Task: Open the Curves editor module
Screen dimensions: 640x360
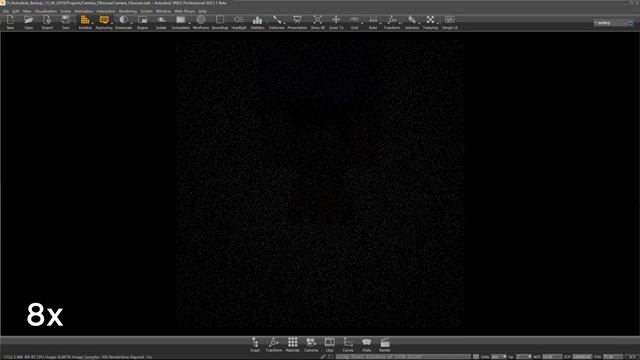Action: tap(348, 344)
